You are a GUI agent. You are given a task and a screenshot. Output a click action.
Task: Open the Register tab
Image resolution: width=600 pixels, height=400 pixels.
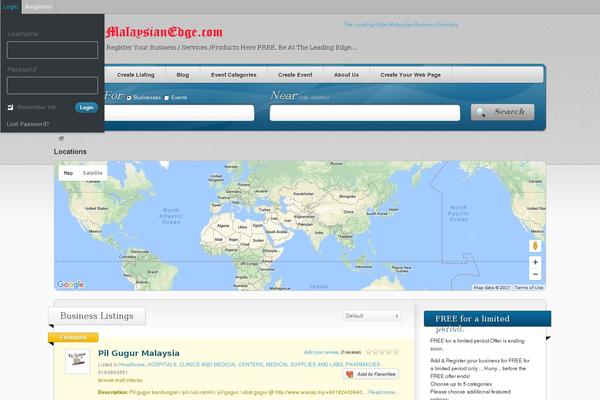[38, 7]
